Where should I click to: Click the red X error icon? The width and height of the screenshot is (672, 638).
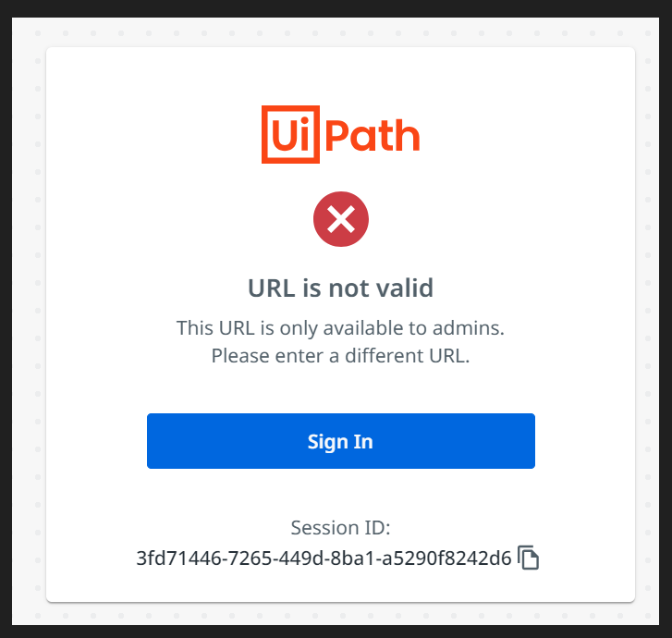click(340, 219)
